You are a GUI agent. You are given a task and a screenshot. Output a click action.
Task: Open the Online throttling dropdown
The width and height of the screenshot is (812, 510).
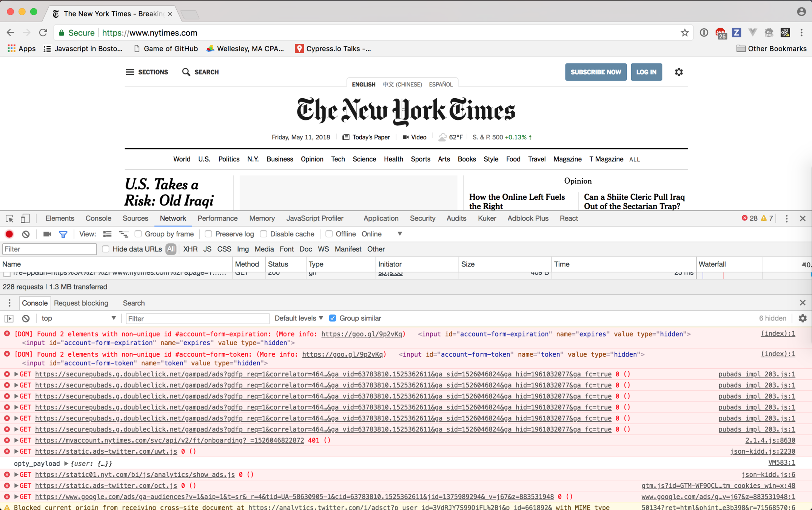click(x=382, y=234)
